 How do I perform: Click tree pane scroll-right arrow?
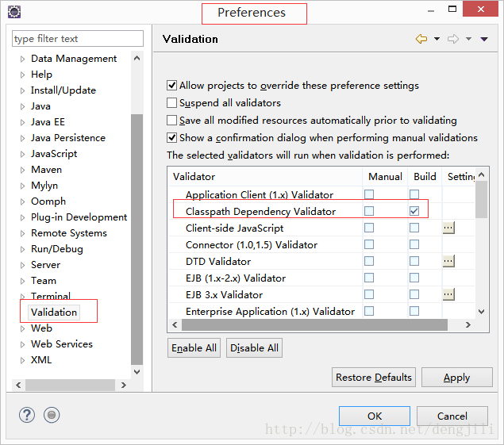pyautogui.click(x=124, y=385)
